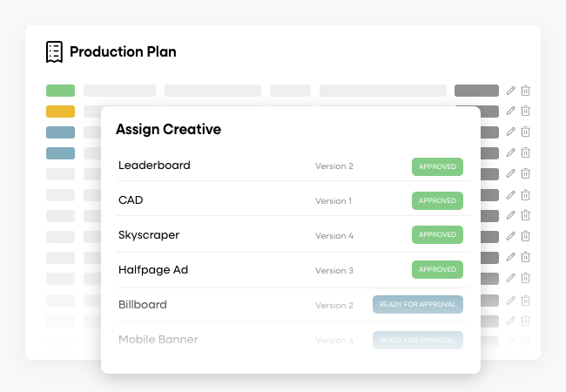The image size is (566, 392).
Task: Edit the third row with pencil icon
Action: pos(511,132)
